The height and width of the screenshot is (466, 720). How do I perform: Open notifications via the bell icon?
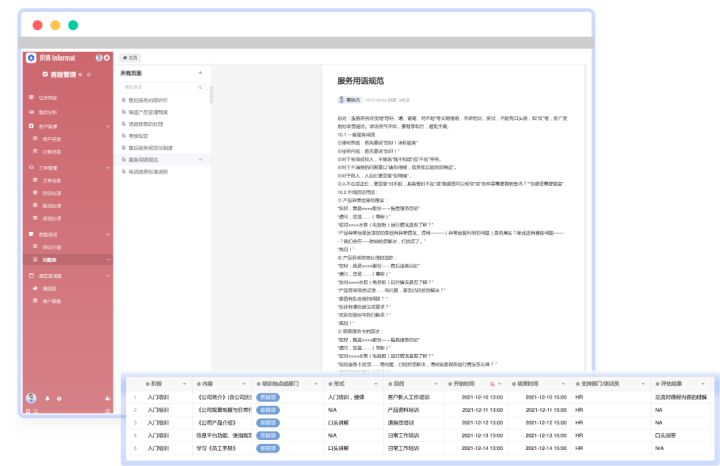tap(47, 398)
